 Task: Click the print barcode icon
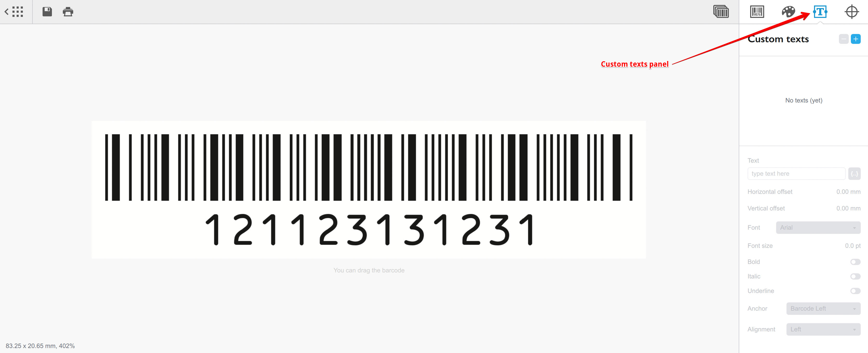(x=67, y=11)
